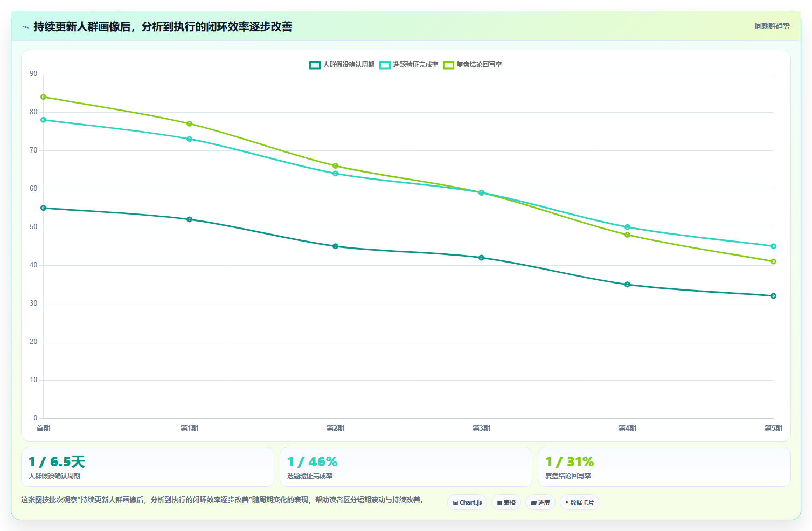
Task: Click the 首期 point on 复盘结论回写率 line
Action: pos(43,97)
